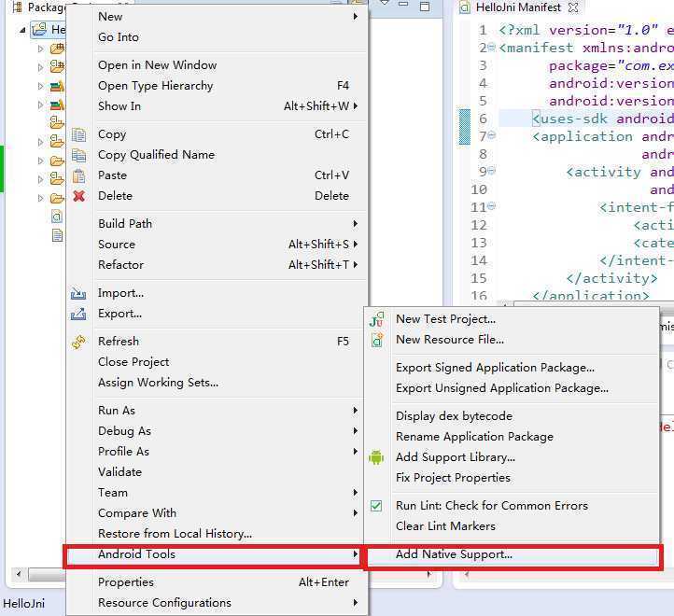Switch to the HelloJni Manifest tab
The height and width of the screenshot is (616, 674).
[518, 7]
